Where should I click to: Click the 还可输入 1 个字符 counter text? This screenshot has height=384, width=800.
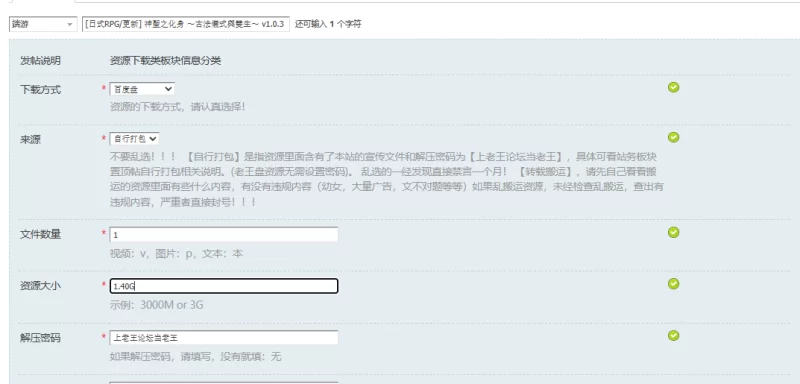tap(328, 24)
